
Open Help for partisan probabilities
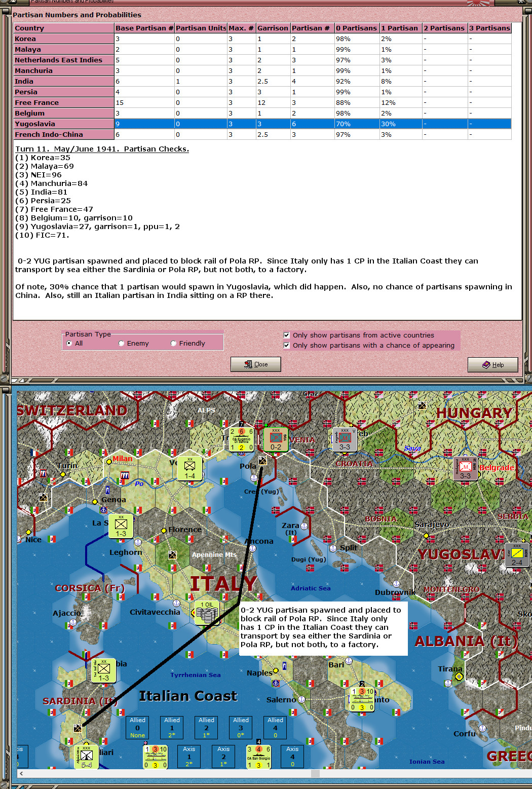point(493,365)
